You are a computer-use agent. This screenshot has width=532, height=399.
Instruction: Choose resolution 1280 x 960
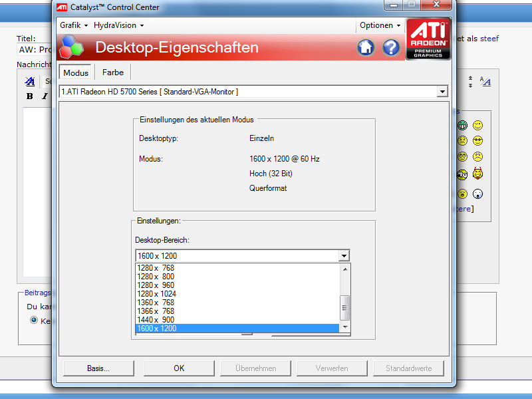pyautogui.click(x=237, y=285)
